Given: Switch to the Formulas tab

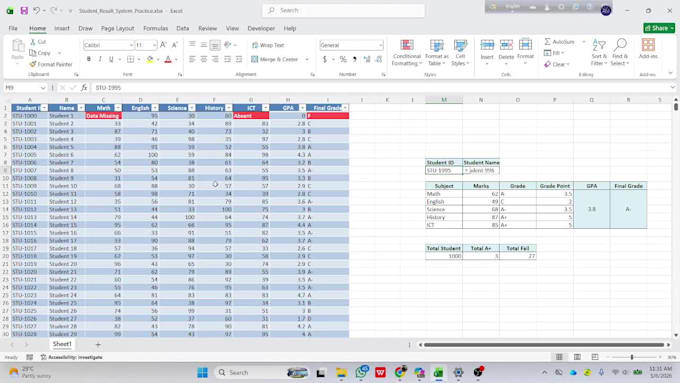Looking at the screenshot, I should click(x=155, y=28).
